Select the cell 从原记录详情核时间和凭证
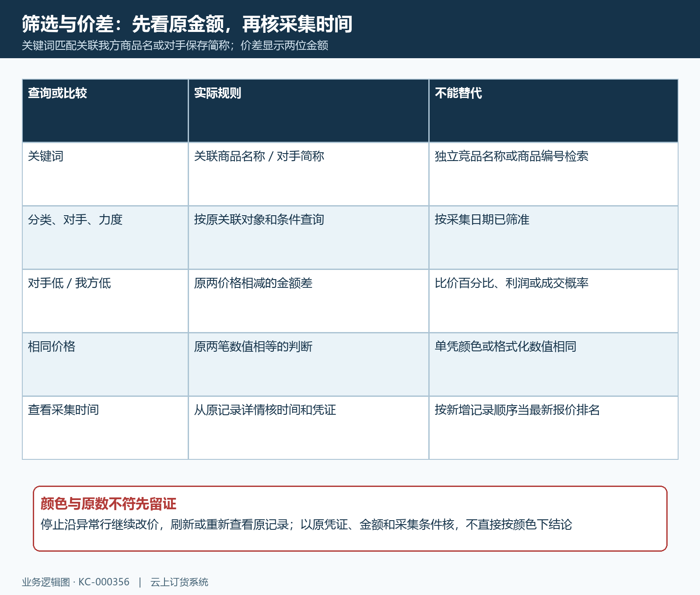Screen dimensions: 700x595 coord(308,428)
